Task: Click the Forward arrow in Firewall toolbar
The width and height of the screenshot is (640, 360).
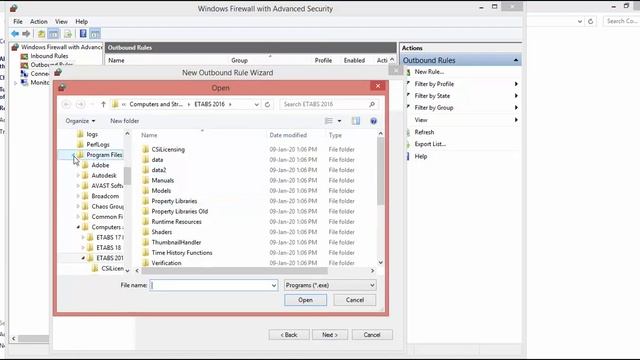Action: [26, 33]
